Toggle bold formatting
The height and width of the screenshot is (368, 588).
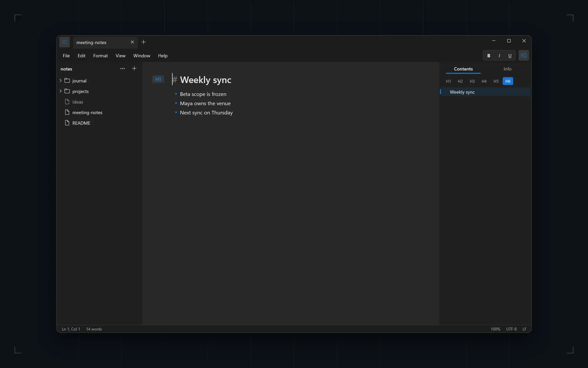click(489, 56)
